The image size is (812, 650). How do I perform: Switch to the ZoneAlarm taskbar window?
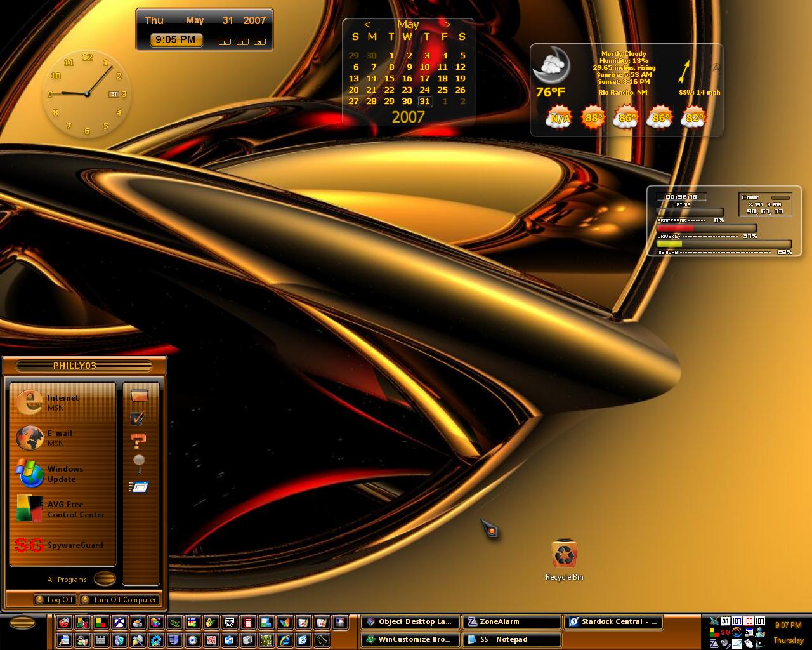click(512, 622)
